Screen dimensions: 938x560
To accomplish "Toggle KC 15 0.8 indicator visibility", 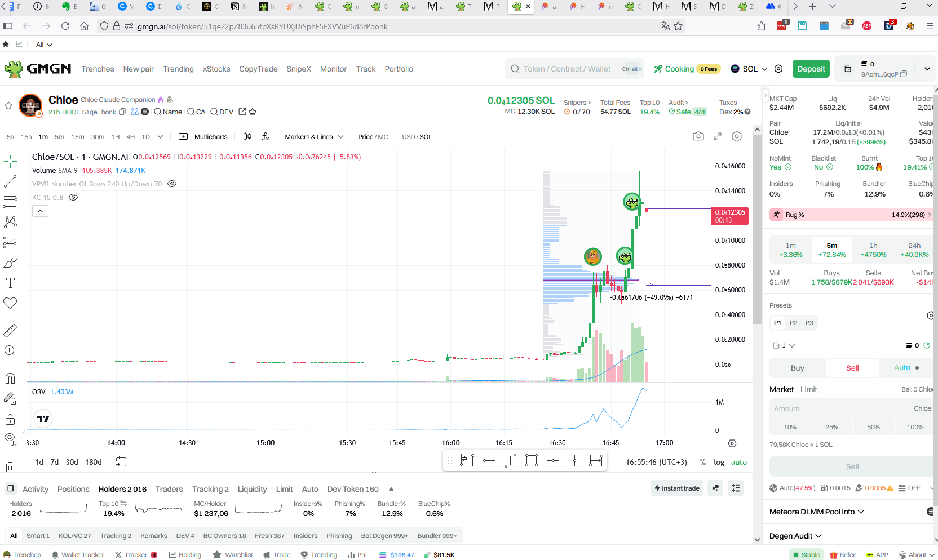I will point(73,197).
